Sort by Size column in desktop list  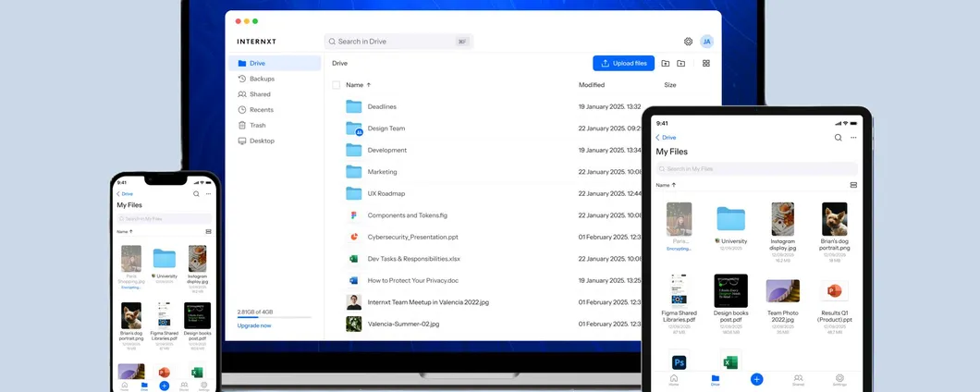point(670,84)
